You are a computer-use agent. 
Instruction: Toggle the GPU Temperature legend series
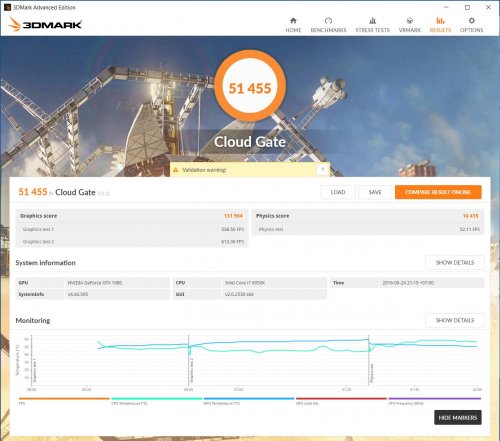coord(249,401)
